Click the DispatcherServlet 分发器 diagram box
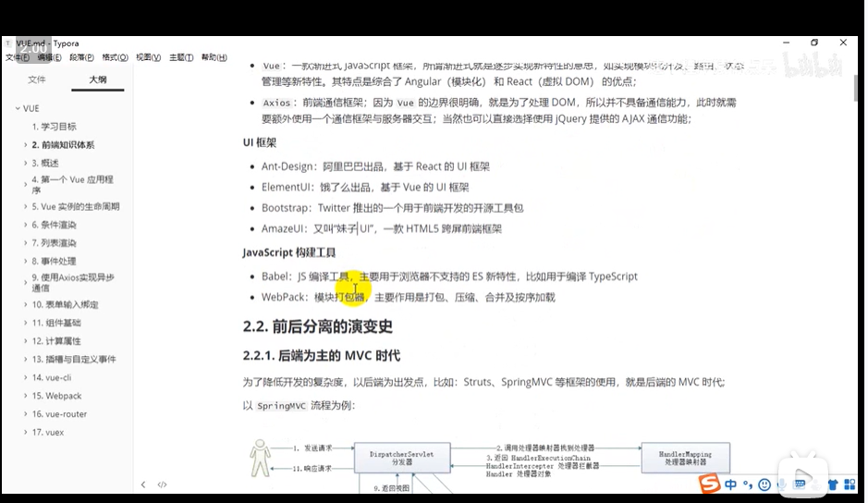The width and height of the screenshot is (868, 503). point(402,458)
